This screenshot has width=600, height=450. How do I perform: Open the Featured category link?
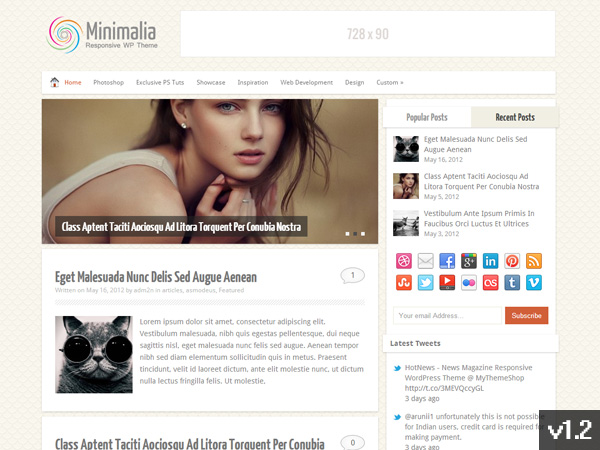click(x=231, y=290)
